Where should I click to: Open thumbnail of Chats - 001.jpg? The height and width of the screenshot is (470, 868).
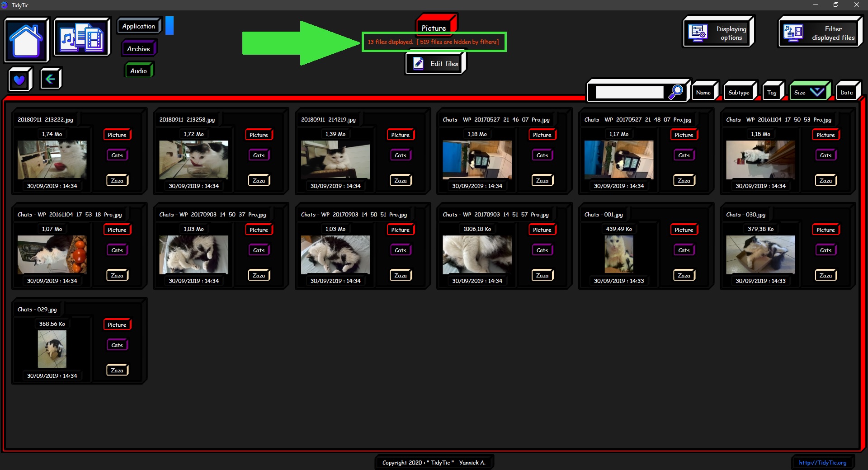619,254
